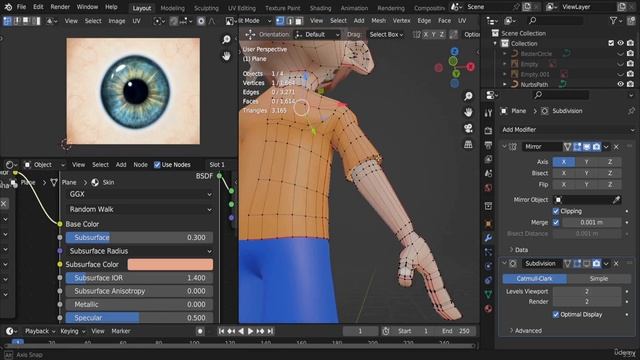The image size is (640, 360).
Task: Select edge select mode icon
Action: [289, 21]
